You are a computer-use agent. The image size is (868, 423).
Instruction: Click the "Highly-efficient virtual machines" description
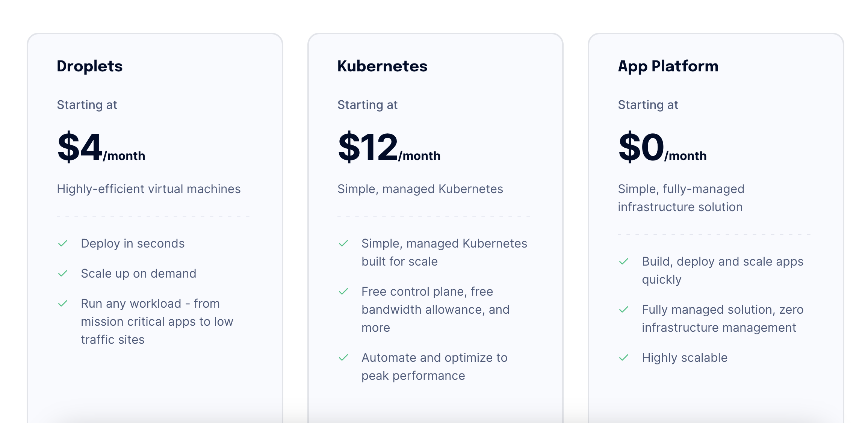click(148, 189)
